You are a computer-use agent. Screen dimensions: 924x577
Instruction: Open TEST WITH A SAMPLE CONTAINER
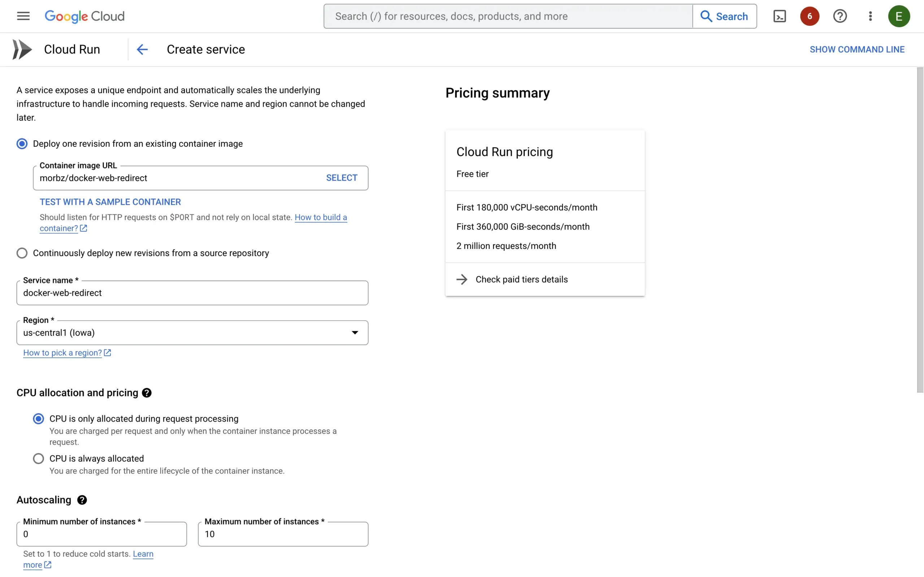click(110, 202)
